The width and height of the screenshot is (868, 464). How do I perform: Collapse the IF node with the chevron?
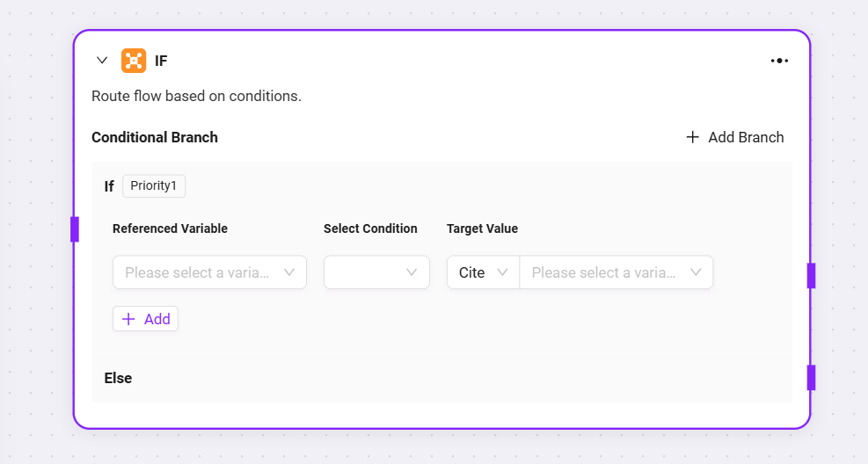(x=102, y=61)
